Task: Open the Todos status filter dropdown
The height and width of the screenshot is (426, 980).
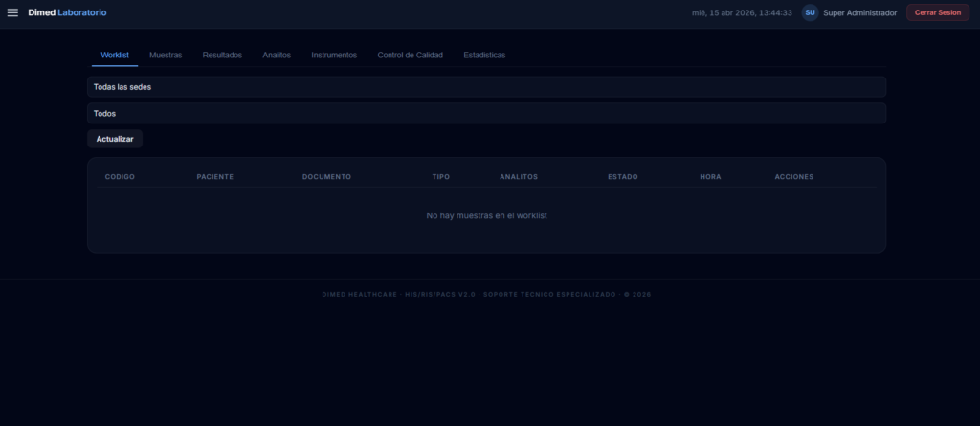Action: click(x=486, y=113)
